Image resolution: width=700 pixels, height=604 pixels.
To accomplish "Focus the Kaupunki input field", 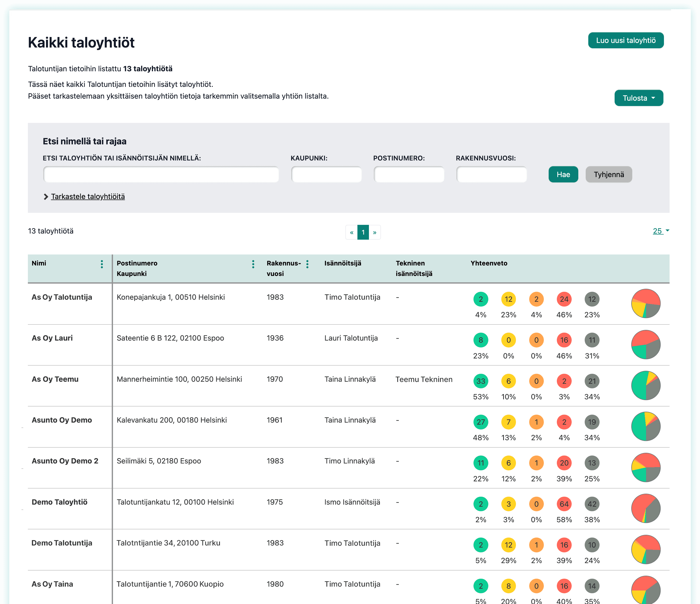I will pyautogui.click(x=326, y=175).
